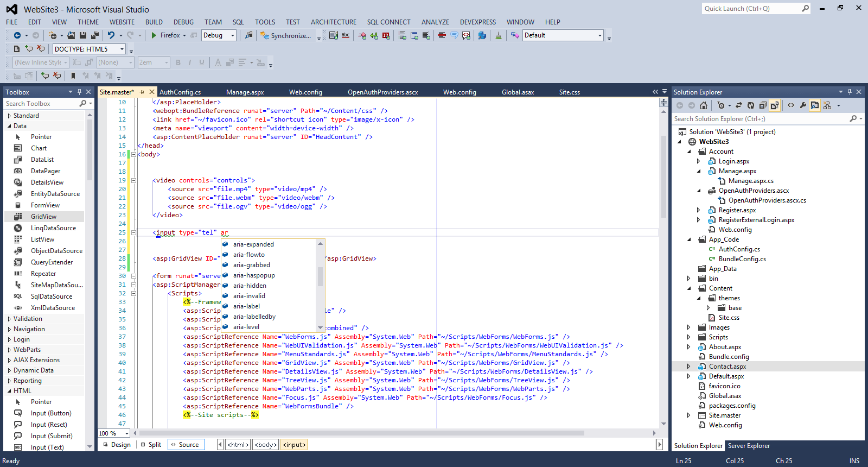
Task: Click the Quick Launch search magnifier icon
Action: click(805, 9)
